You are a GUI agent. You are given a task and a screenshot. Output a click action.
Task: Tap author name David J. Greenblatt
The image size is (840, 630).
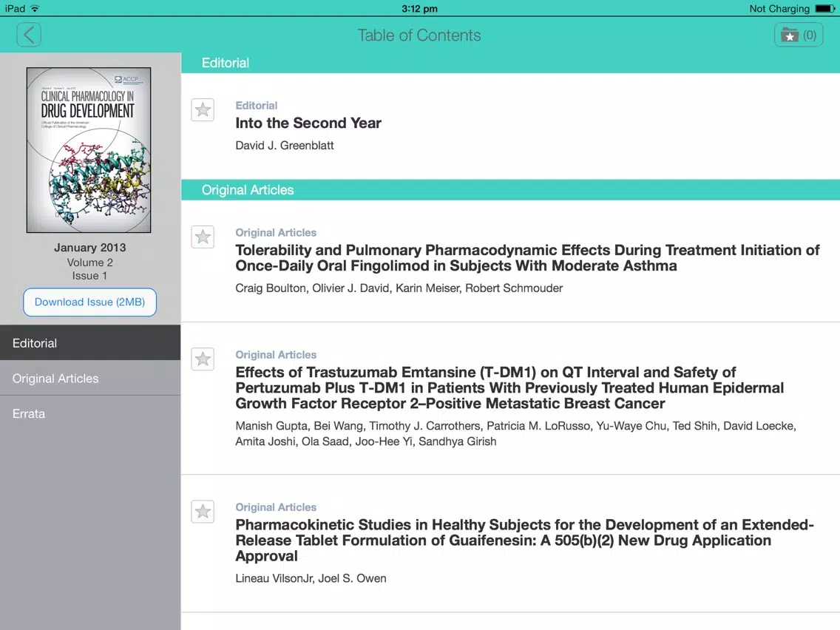pyautogui.click(x=285, y=146)
